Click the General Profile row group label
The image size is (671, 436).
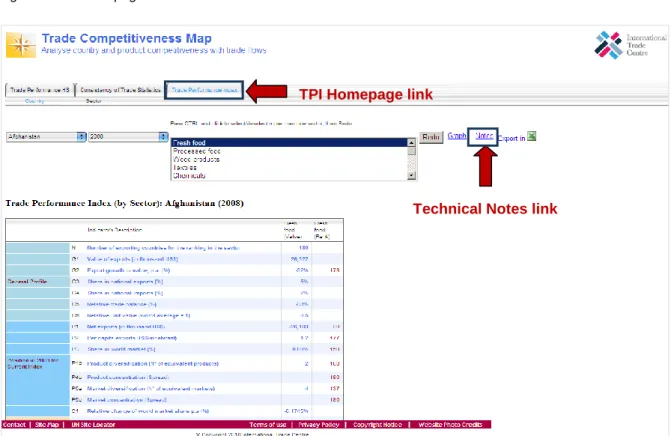(x=27, y=282)
